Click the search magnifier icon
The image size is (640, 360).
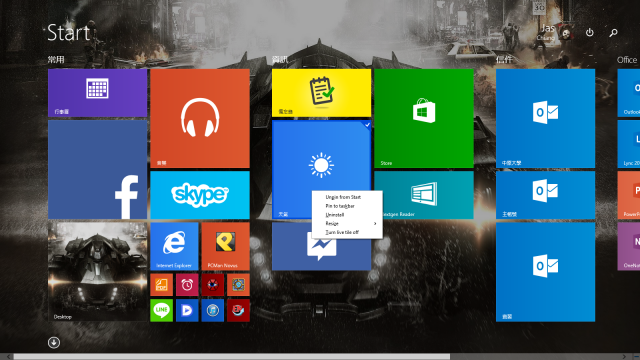tap(613, 32)
